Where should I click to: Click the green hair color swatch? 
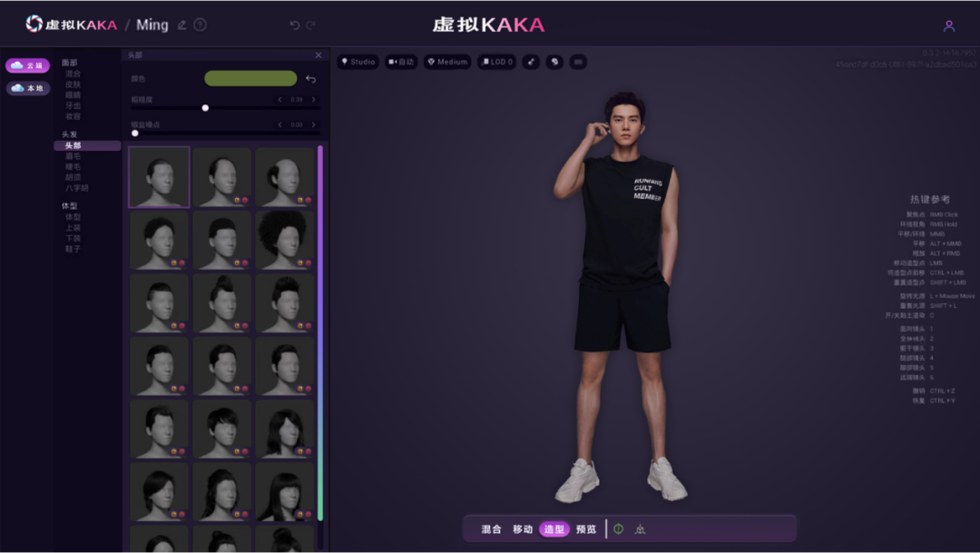tap(250, 78)
